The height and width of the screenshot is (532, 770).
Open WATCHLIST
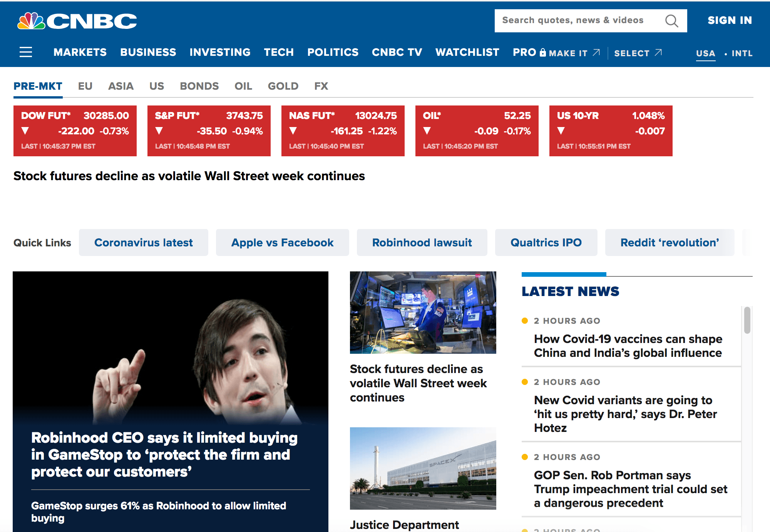467,52
